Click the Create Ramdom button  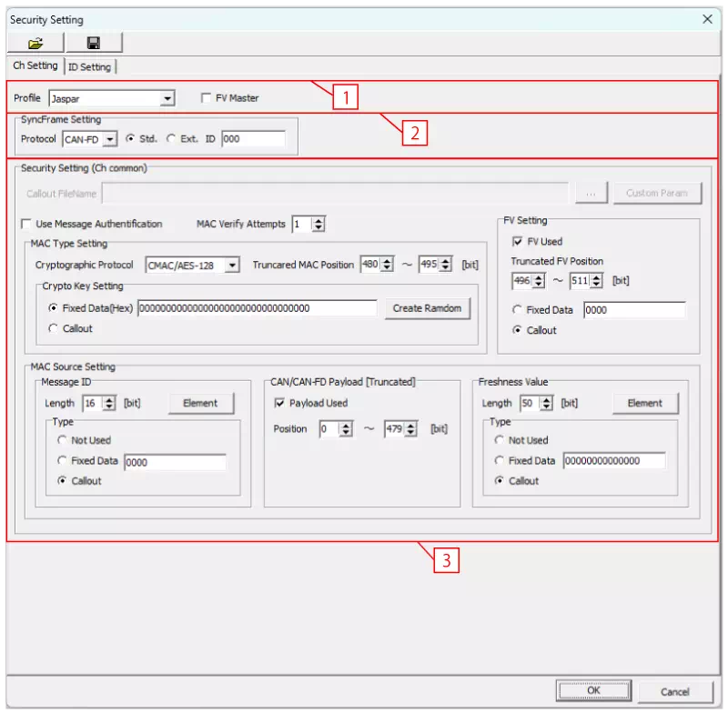tap(427, 308)
